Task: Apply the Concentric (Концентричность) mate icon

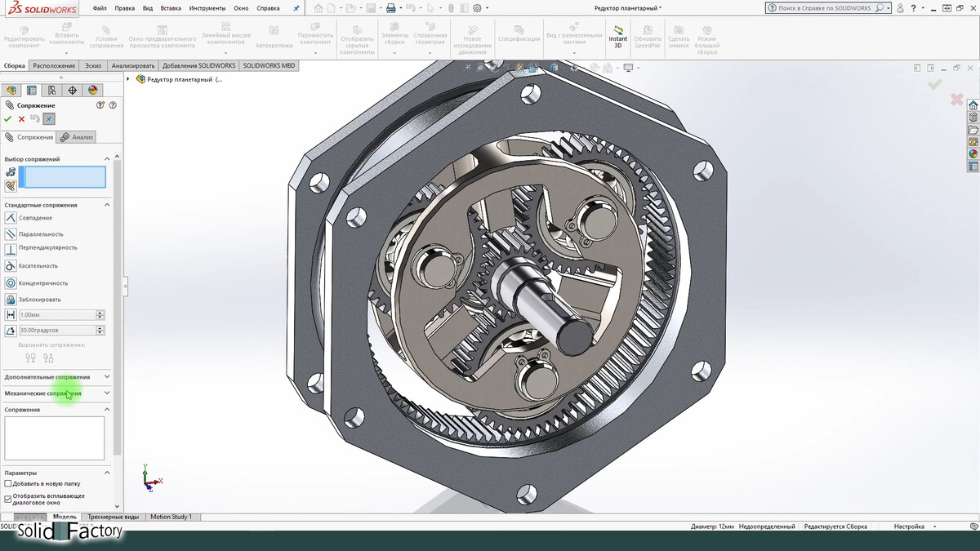Action: [11, 283]
